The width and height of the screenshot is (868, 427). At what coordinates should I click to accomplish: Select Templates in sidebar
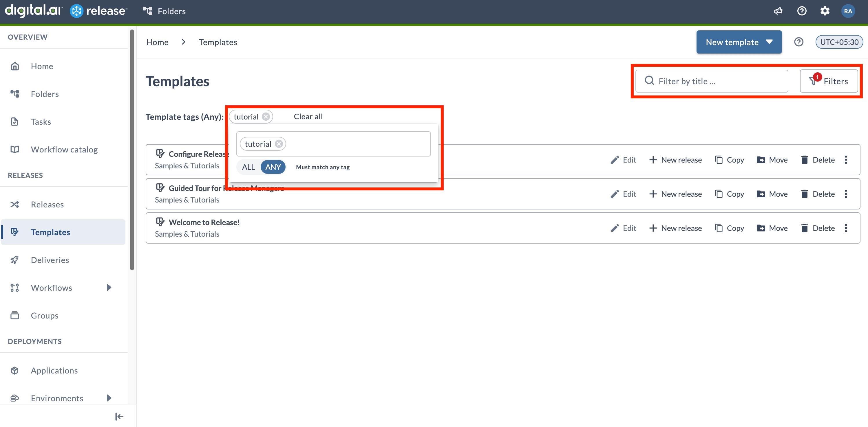pos(63,232)
